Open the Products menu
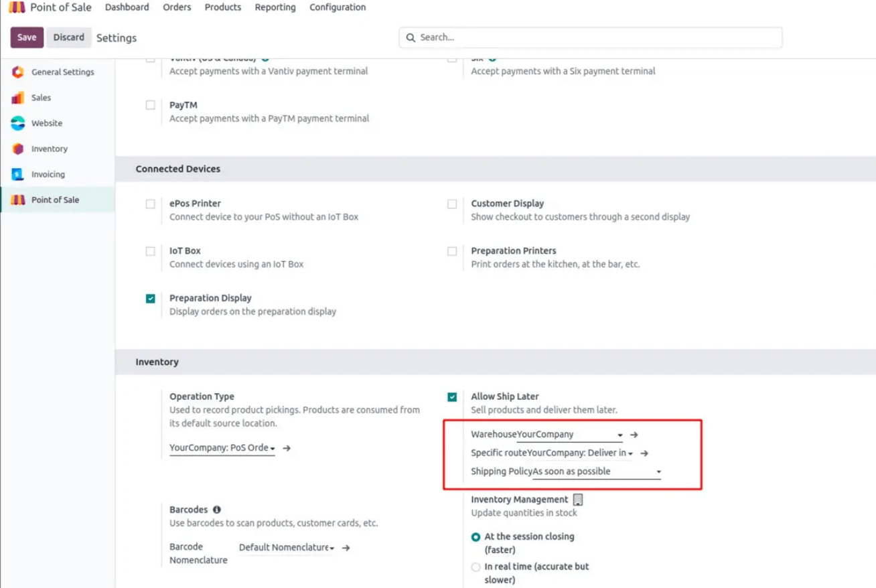Viewport: 876px width, 588px height. tap(223, 7)
